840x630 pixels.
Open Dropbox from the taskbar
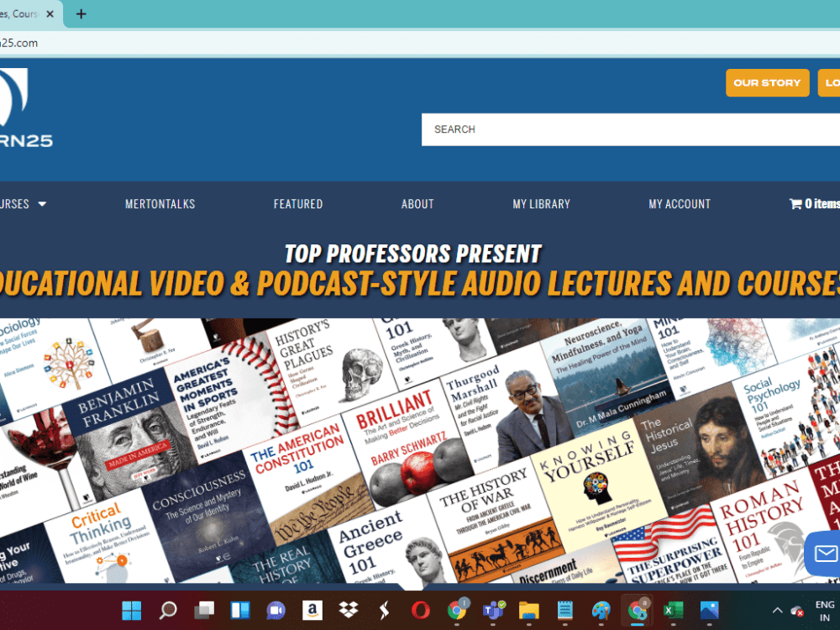pyautogui.click(x=349, y=610)
